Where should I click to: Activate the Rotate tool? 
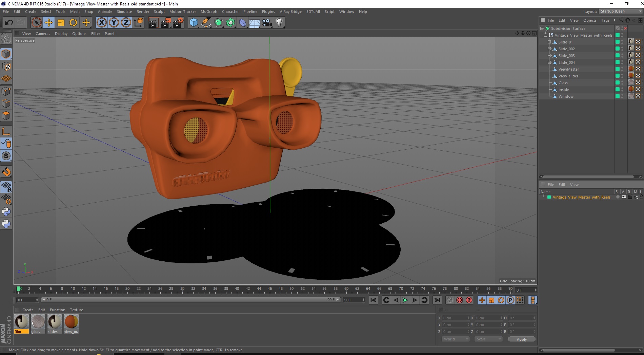coord(73,23)
